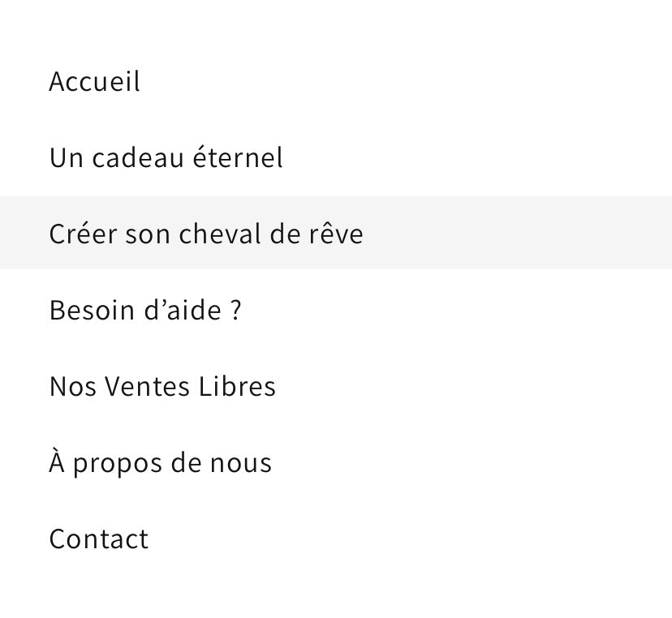Tap the "Ventes Libres" navigation entry
672x618 pixels.
(x=162, y=386)
